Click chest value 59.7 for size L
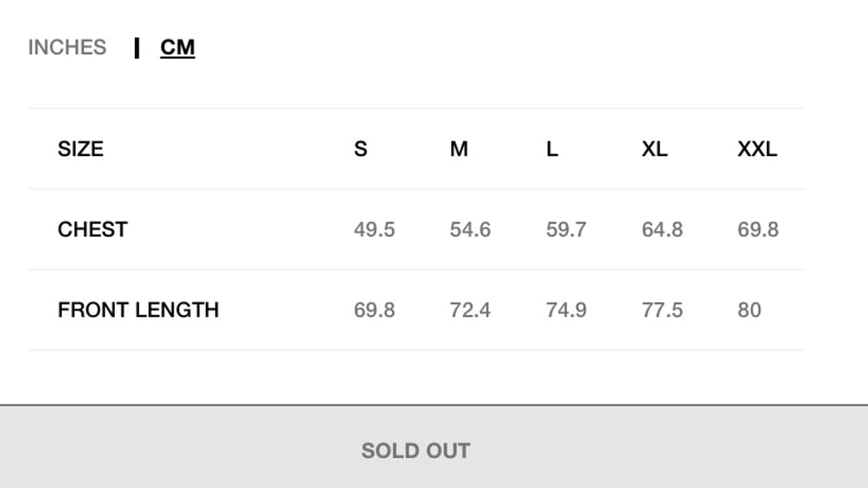 [x=566, y=229]
